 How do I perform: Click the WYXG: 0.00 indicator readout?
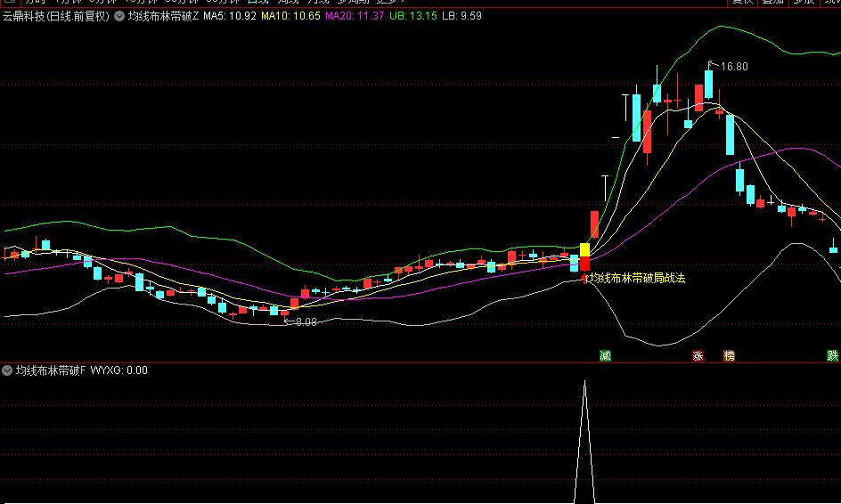119,370
